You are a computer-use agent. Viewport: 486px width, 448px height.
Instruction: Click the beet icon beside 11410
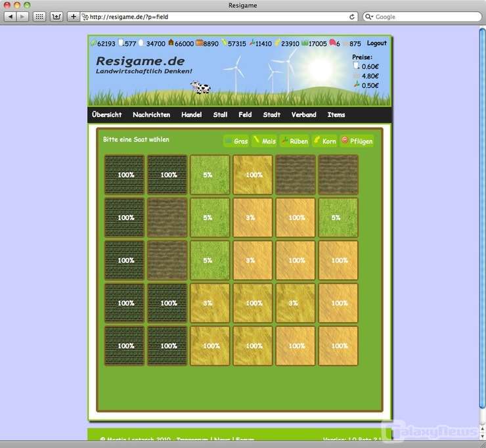tap(252, 43)
